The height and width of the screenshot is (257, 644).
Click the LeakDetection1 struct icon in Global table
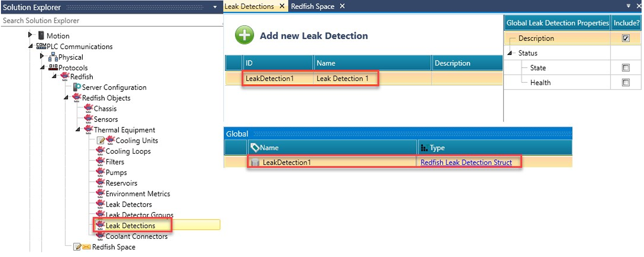pyautogui.click(x=255, y=163)
